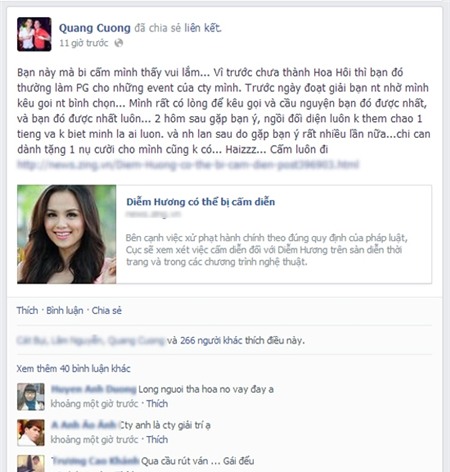This screenshot has height=472, width=450.
Task: Click the public globe privacy icon
Action: pyautogui.click(x=119, y=43)
